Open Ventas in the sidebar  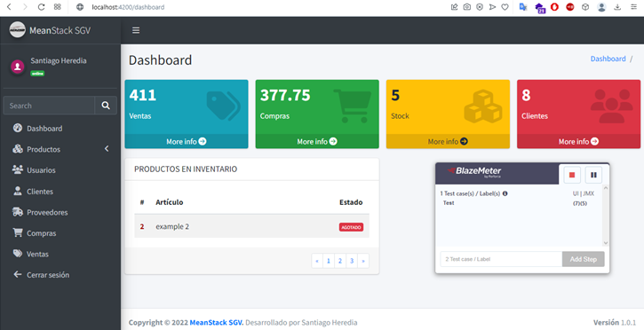60,255
